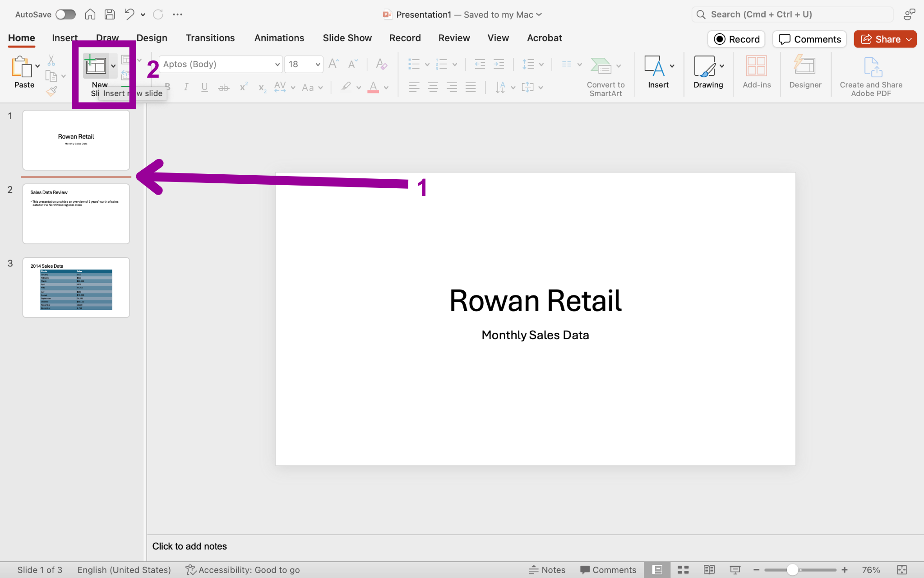Switch to the Design tab
This screenshot has width=924, height=578.
pyautogui.click(x=152, y=38)
